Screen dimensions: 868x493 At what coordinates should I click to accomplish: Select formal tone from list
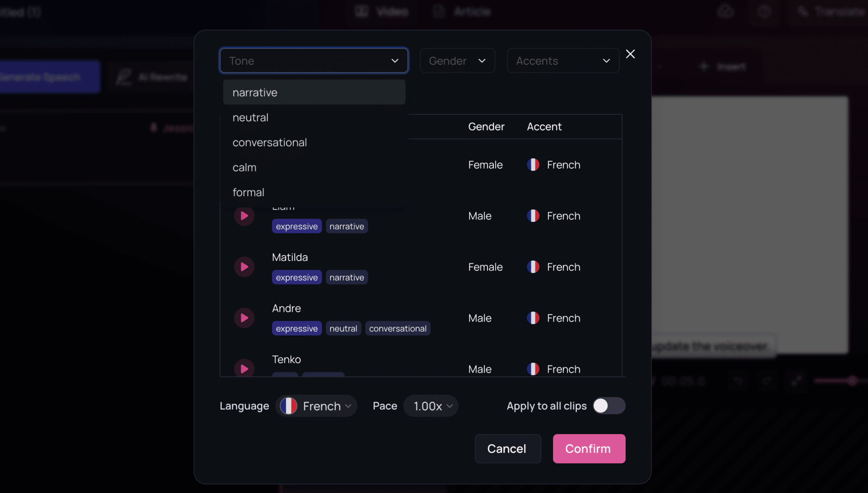248,192
